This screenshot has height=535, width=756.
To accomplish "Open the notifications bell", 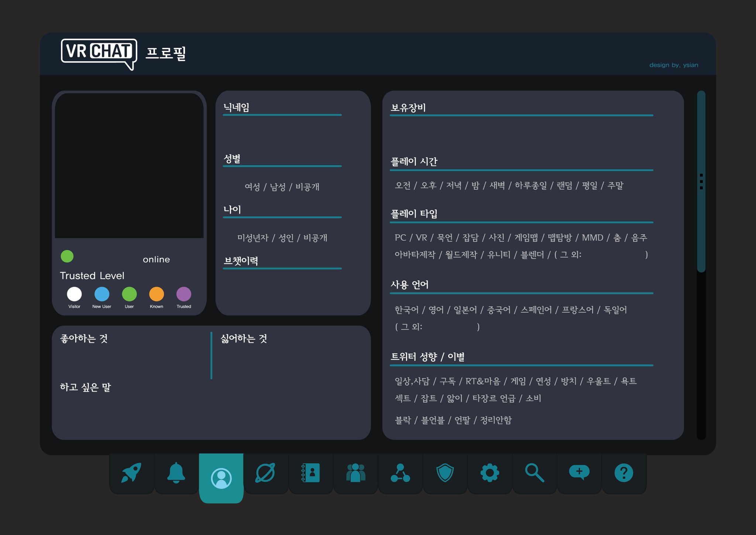I will click(x=176, y=473).
